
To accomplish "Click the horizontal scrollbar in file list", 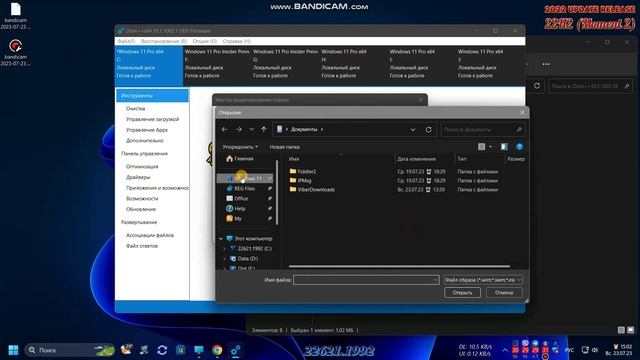I will click(399, 267).
